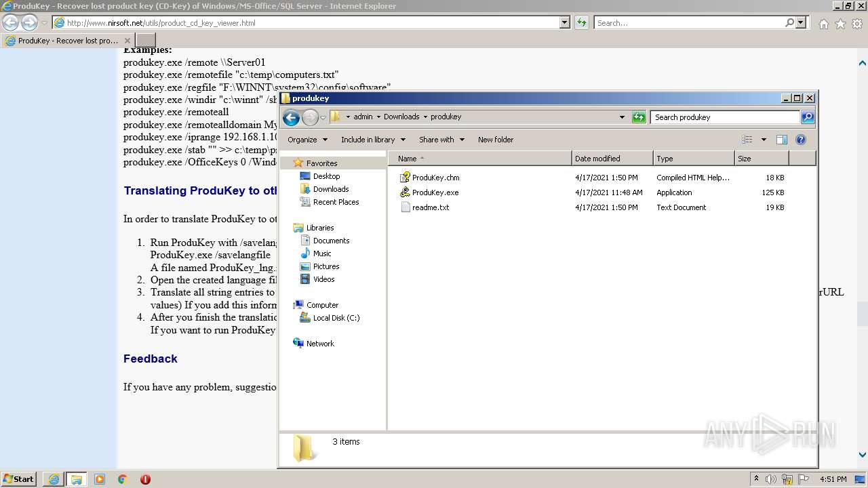
Task: Select Desktop in Favorites
Action: tap(326, 176)
